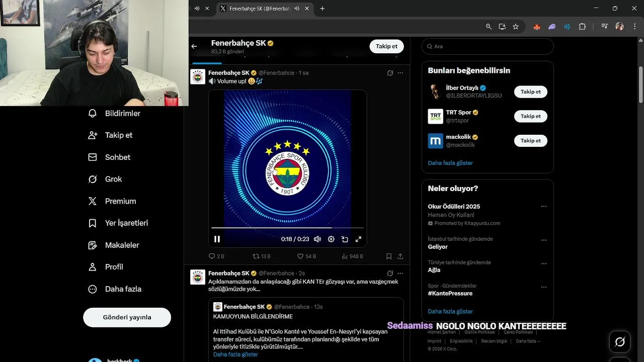View the 948 B analytics of Volume up post
Screen dimensions: 644x362
click(x=352, y=256)
